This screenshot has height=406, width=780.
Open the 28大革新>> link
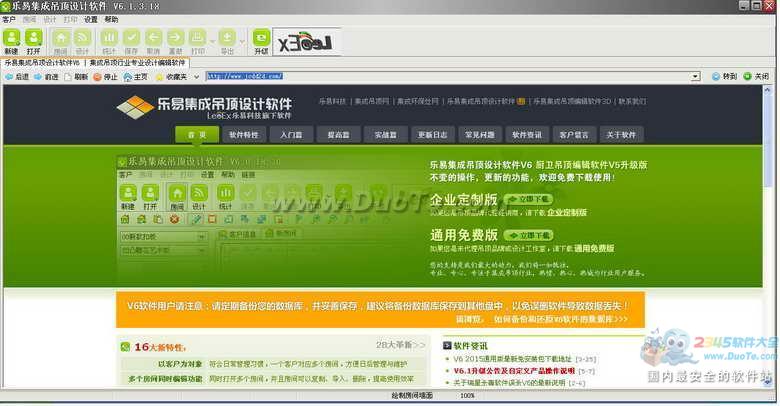pyautogui.click(x=401, y=345)
